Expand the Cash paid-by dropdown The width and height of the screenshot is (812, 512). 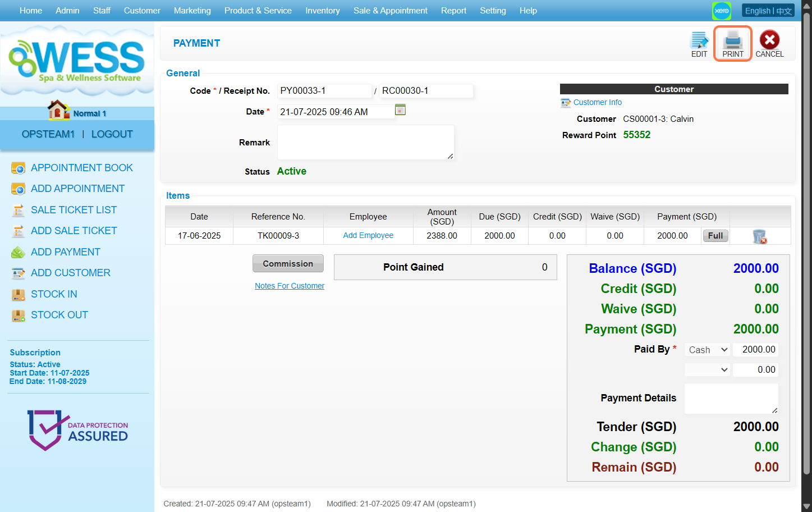point(707,350)
